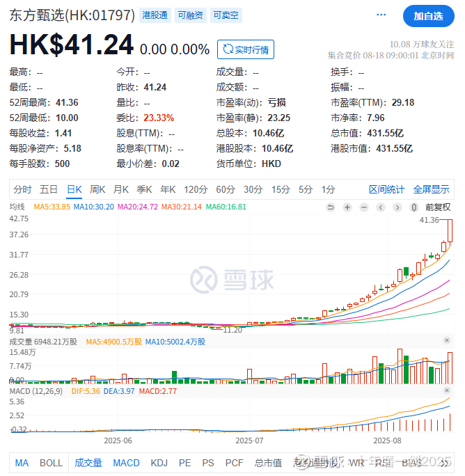Add stock via 加自选 button
This screenshot has height=476, width=465.
pos(428,16)
